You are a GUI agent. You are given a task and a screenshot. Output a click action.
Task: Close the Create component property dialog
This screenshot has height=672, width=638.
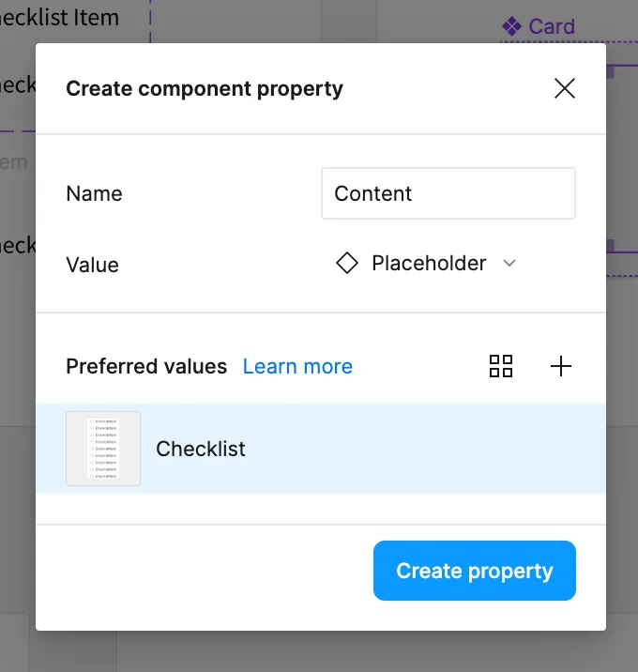(564, 89)
